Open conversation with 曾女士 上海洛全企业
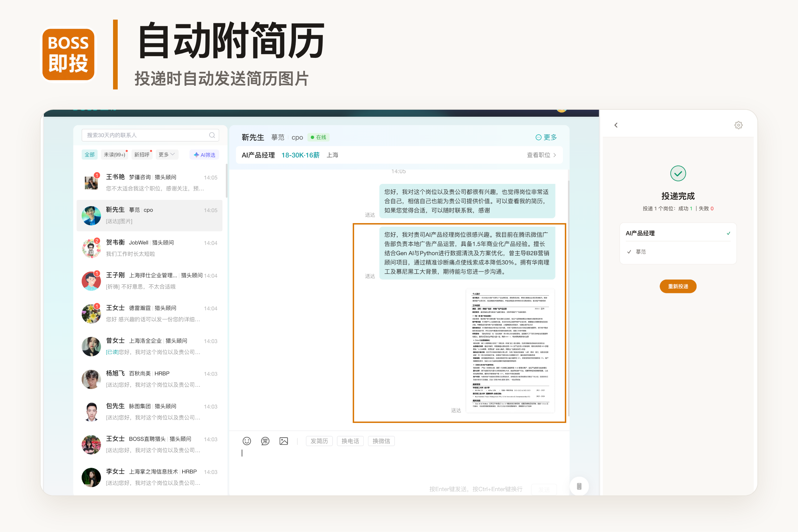 pyautogui.click(x=150, y=346)
